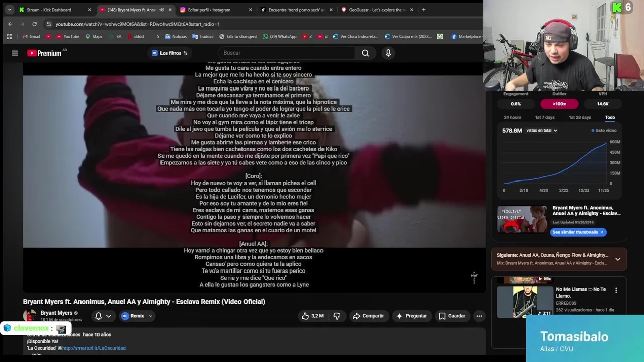Open the Maps bookmark
Viewport: 644px width, 362px height.
[x=94, y=36]
